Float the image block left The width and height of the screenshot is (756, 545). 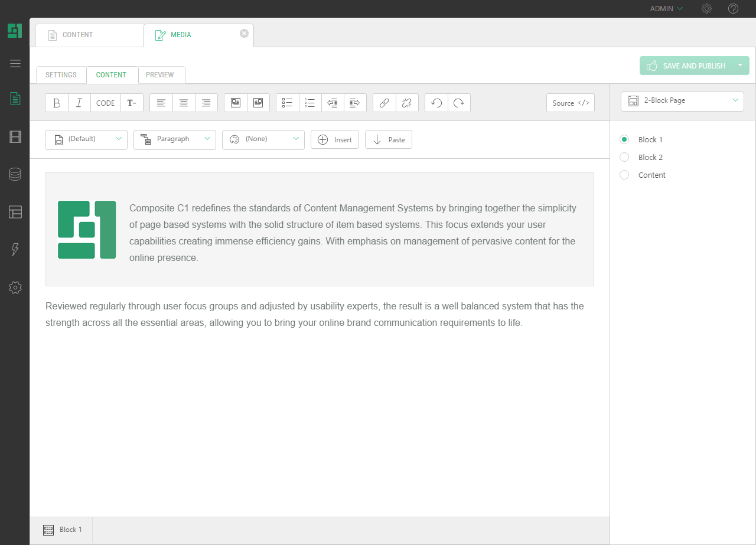click(236, 103)
